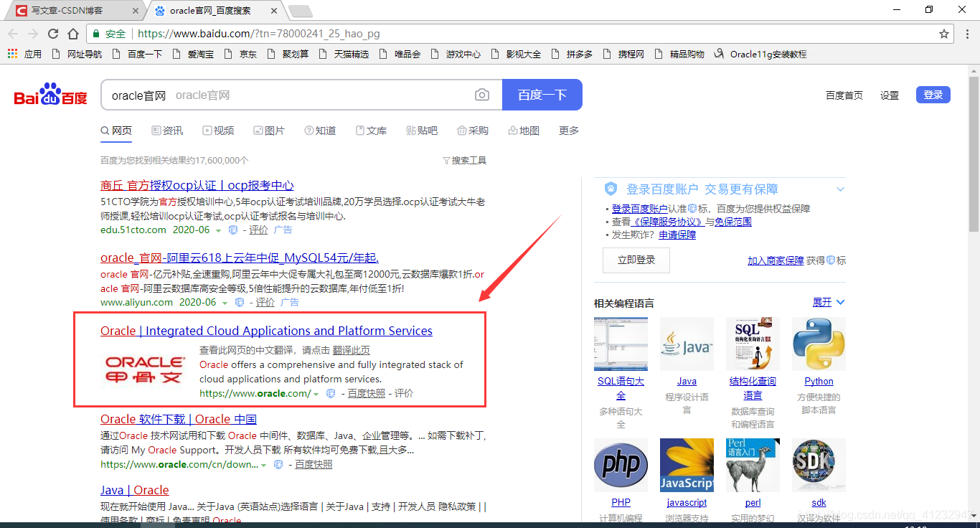Open the 唯品会 bookmark
Viewport: 980px width, 528px height.
coord(400,54)
